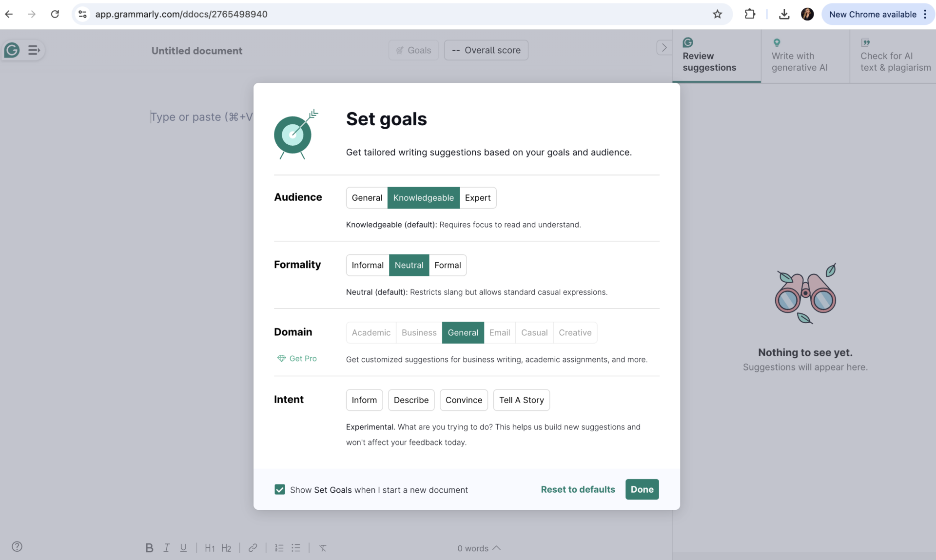Select Expert audience
936x560 pixels.
coord(478,198)
